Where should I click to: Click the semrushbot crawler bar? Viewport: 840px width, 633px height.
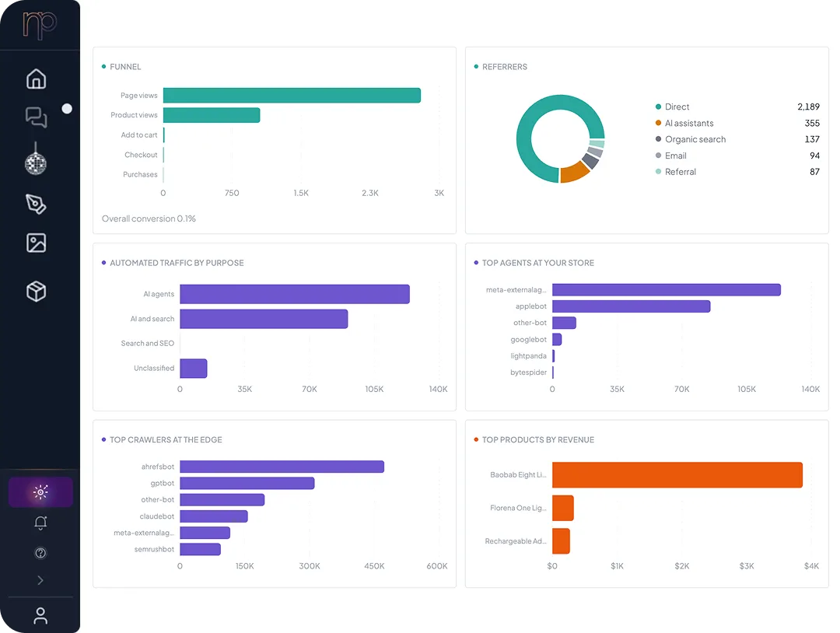coord(201,550)
